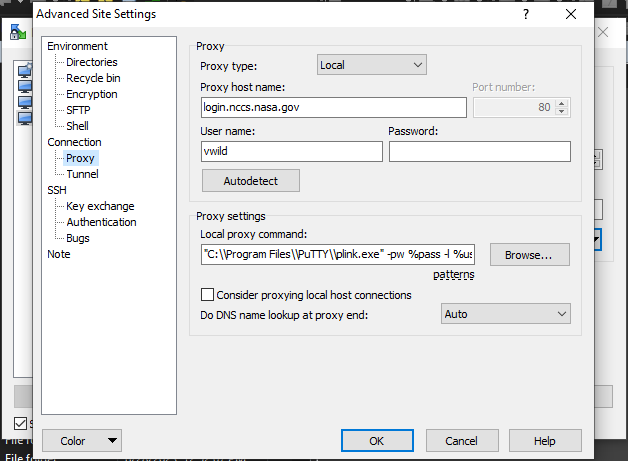Open DNS name lookup dropdown

click(x=506, y=314)
